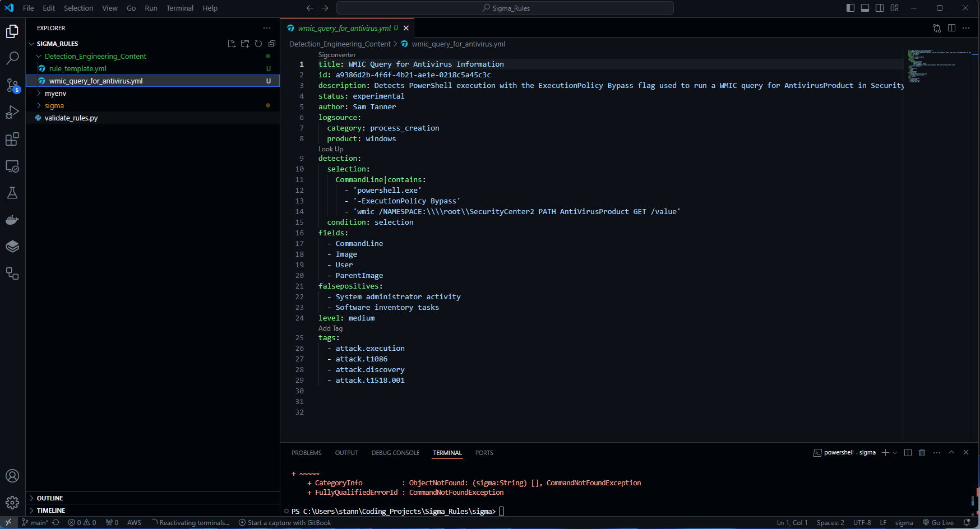
Task: Switch to the PROBLEMS tab
Action: click(x=306, y=453)
